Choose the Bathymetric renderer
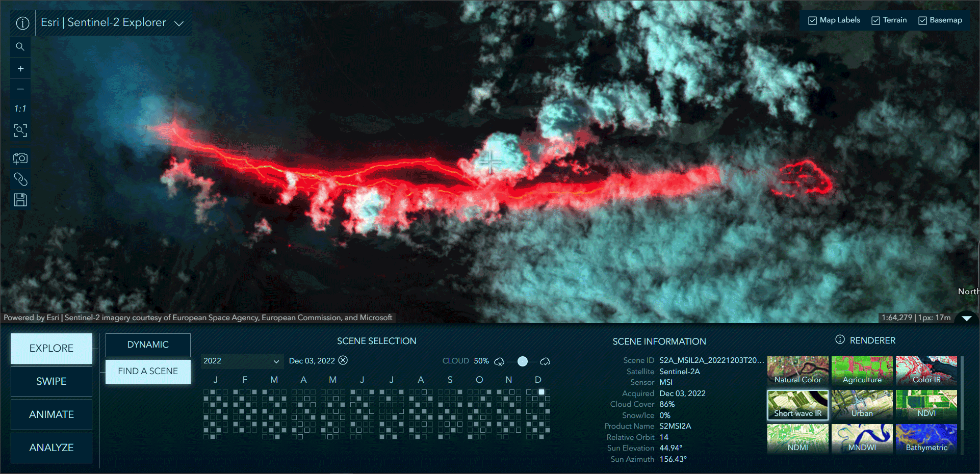This screenshot has width=980, height=474. click(x=926, y=438)
